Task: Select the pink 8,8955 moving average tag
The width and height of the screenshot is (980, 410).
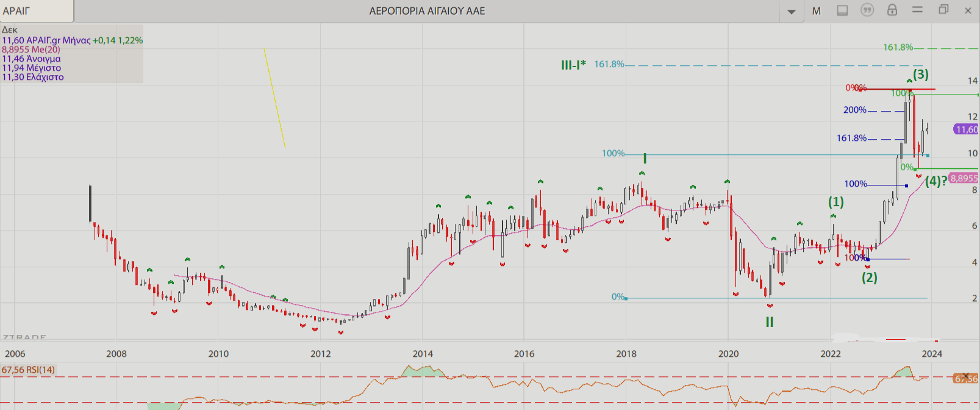Action: 964,178
